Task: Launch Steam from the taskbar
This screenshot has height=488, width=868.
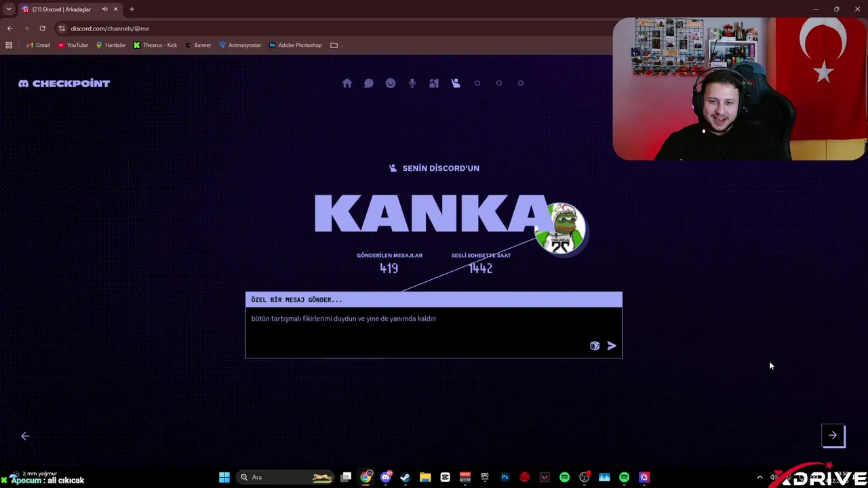Action: (405, 477)
